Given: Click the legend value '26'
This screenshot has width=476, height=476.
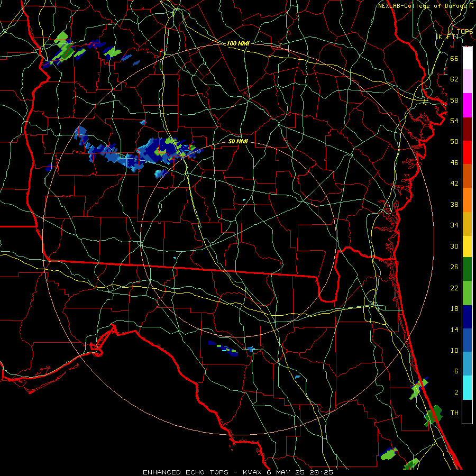Looking at the screenshot, I should (x=454, y=267).
